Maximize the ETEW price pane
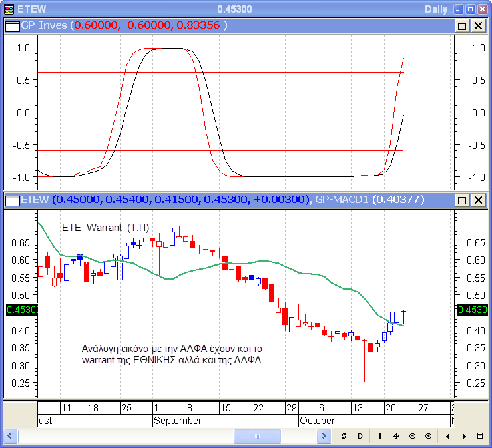 point(463,200)
